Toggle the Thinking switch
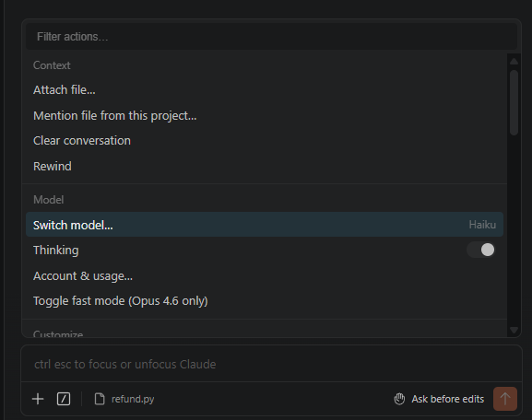 481,250
